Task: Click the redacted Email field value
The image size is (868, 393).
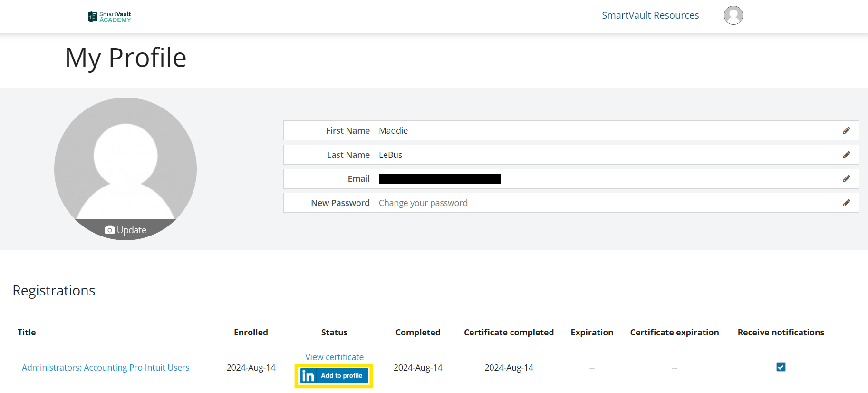Action: 440,179
